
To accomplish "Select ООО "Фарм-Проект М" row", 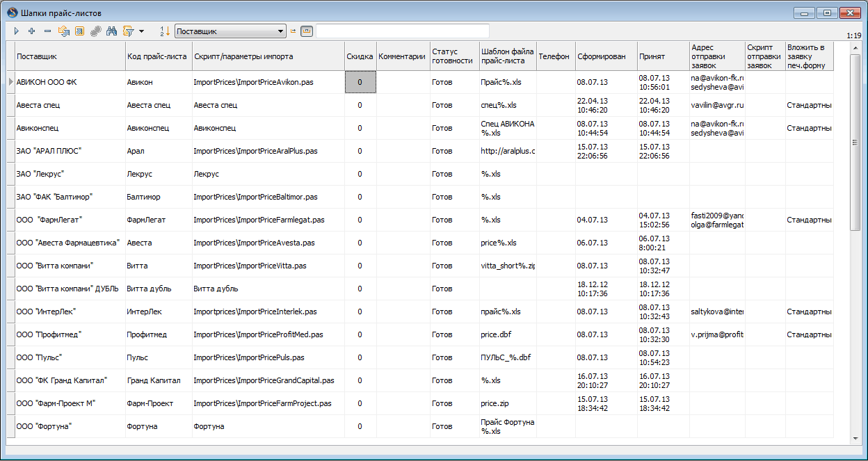I will [x=70, y=403].
